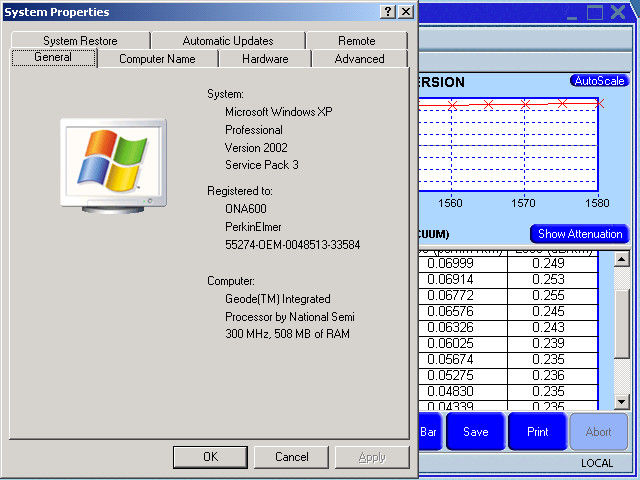This screenshot has height=480, width=640.
Task: Click the LOCAL status bar text
Action: point(597,463)
